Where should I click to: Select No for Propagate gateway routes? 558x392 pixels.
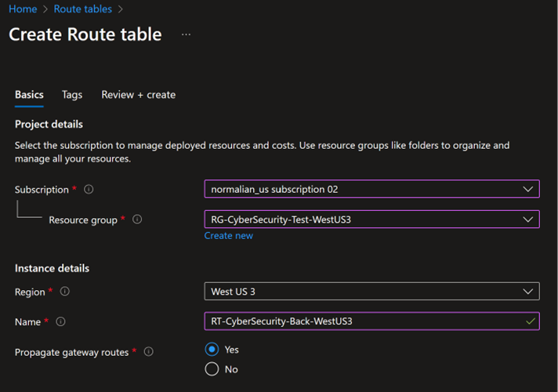pyautogui.click(x=212, y=369)
